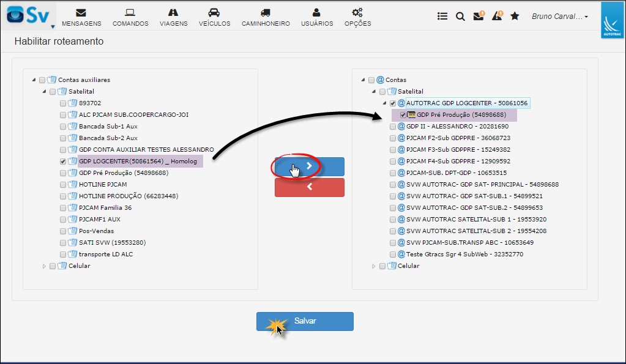Check ALC PJCAM SUB.COOPERCARGO-JOI checkbox
626x364 pixels.
point(62,115)
